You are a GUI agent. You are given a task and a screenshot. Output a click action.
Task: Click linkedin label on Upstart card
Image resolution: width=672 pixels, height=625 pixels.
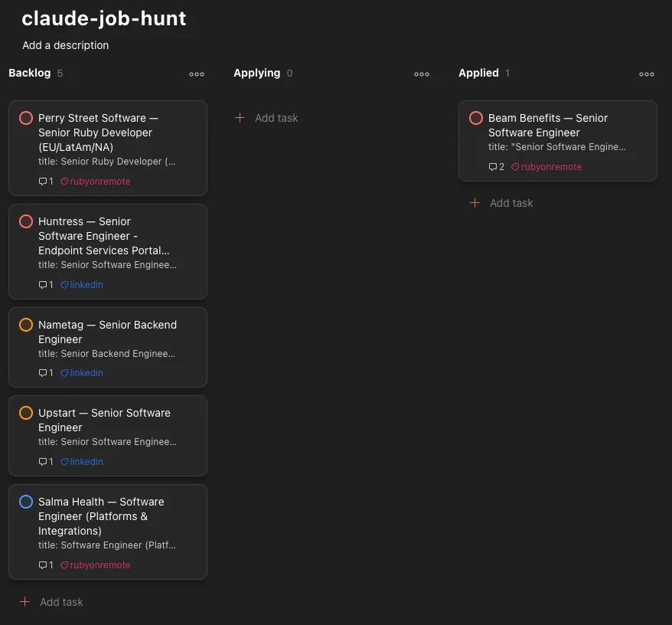81,462
